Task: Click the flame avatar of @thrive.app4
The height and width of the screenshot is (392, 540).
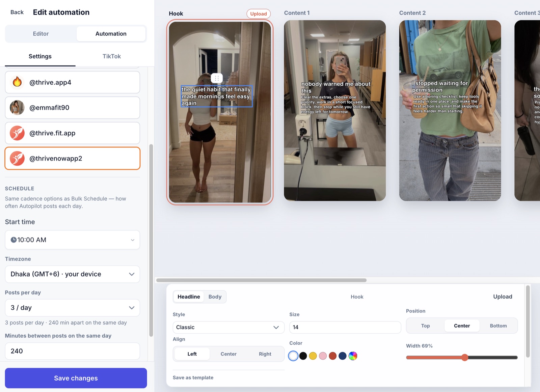Action: [x=17, y=82]
